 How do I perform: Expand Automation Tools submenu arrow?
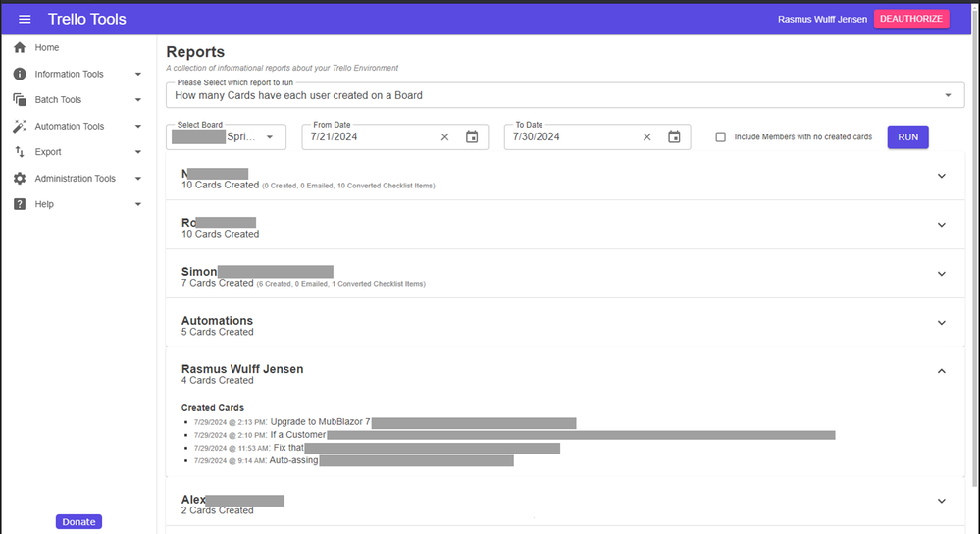click(x=138, y=127)
